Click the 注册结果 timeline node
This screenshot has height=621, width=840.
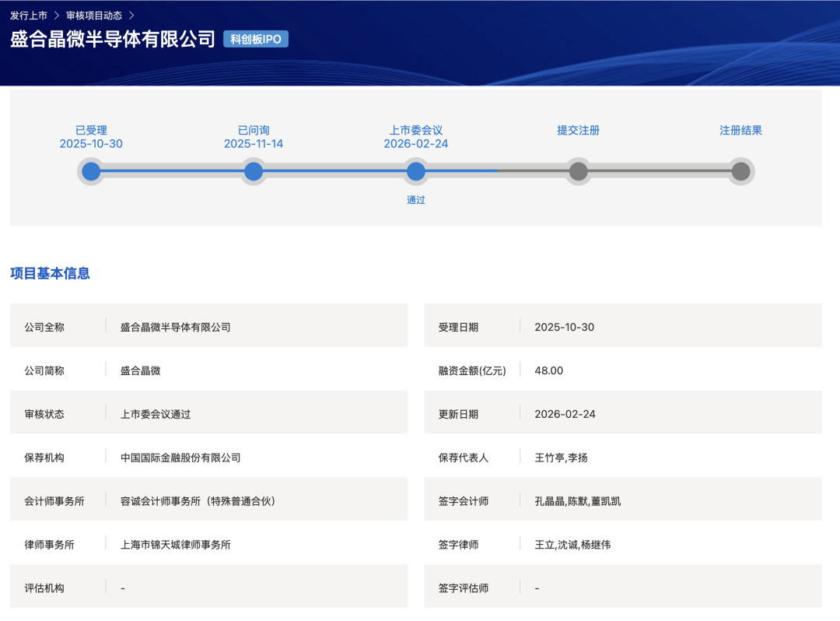pos(740,171)
